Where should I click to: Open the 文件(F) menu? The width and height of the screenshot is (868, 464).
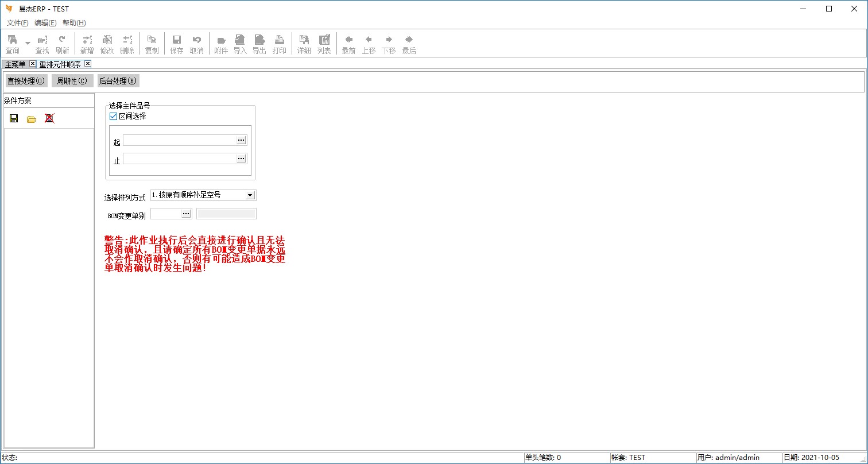point(17,23)
